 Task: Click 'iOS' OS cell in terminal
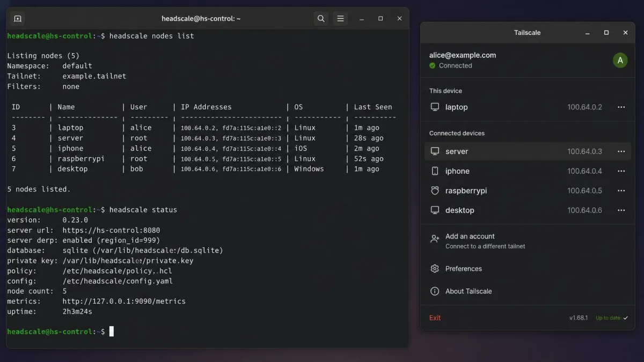click(x=301, y=149)
